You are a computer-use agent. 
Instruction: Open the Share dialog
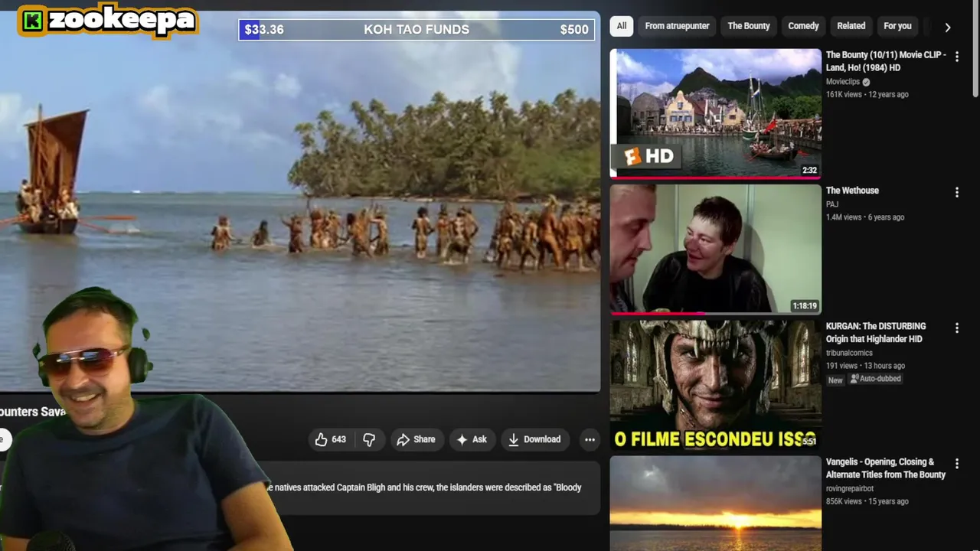416,439
